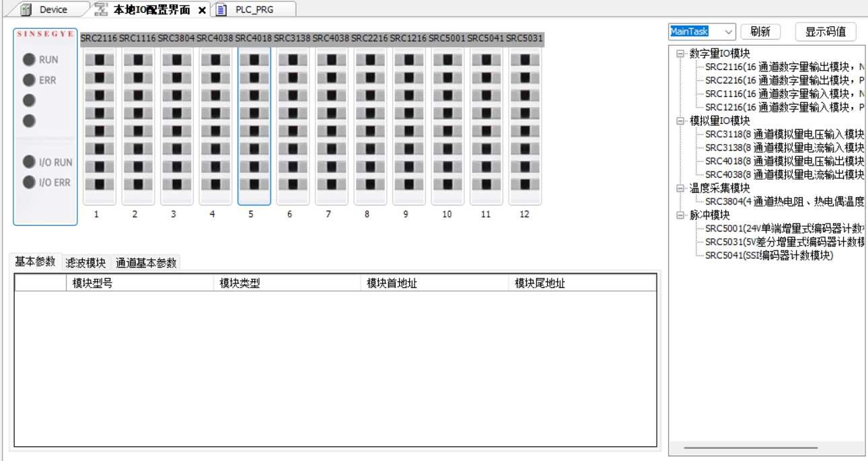868x461 pixels.
Task: Collapse the 数字量IO模块 tree node
Action: 680,53
